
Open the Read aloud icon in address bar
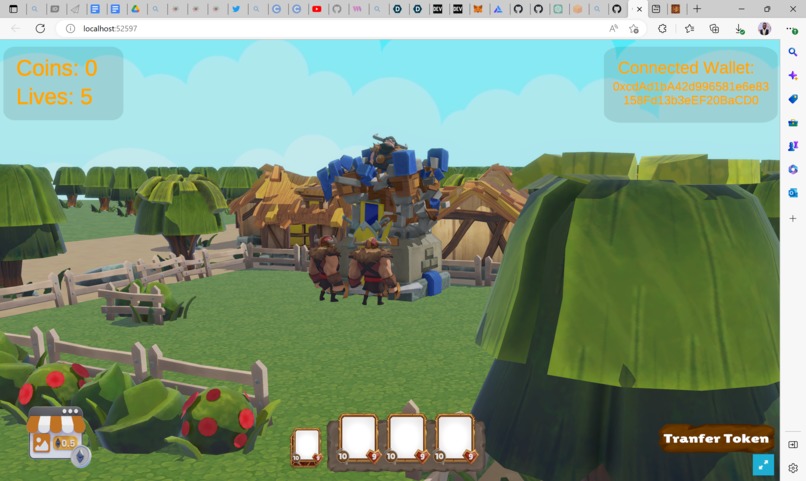coord(613,29)
